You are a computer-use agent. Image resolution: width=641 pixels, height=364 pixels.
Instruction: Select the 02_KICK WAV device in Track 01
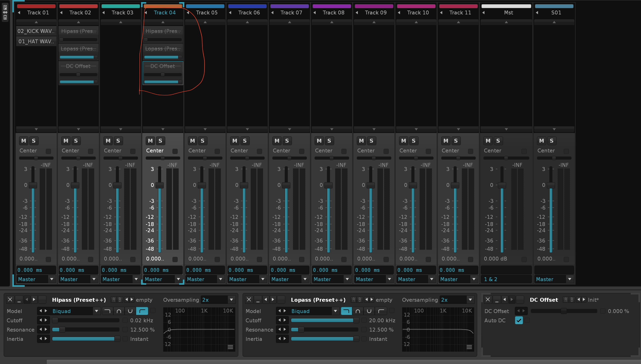click(x=36, y=31)
